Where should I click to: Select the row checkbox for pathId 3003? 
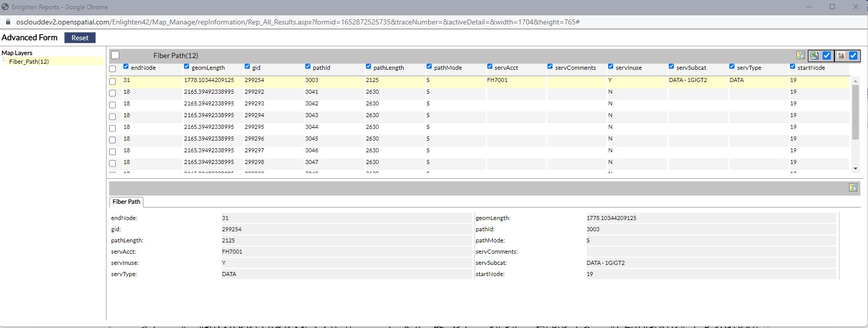click(113, 81)
